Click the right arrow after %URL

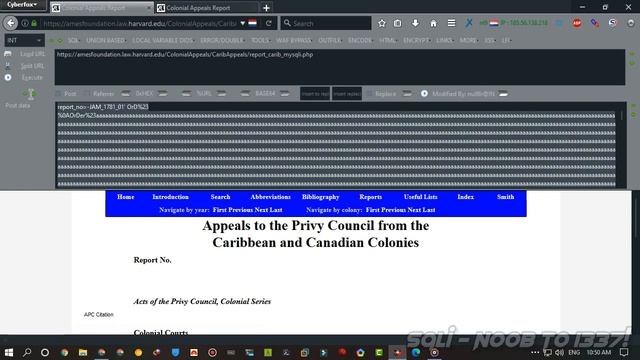(x=222, y=94)
